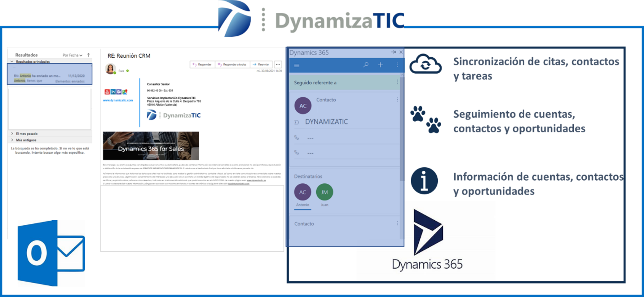This screenshot has height=297, width=644.
Task: Click the 'Elementos enviados' folder label
Action: [70, 81]
